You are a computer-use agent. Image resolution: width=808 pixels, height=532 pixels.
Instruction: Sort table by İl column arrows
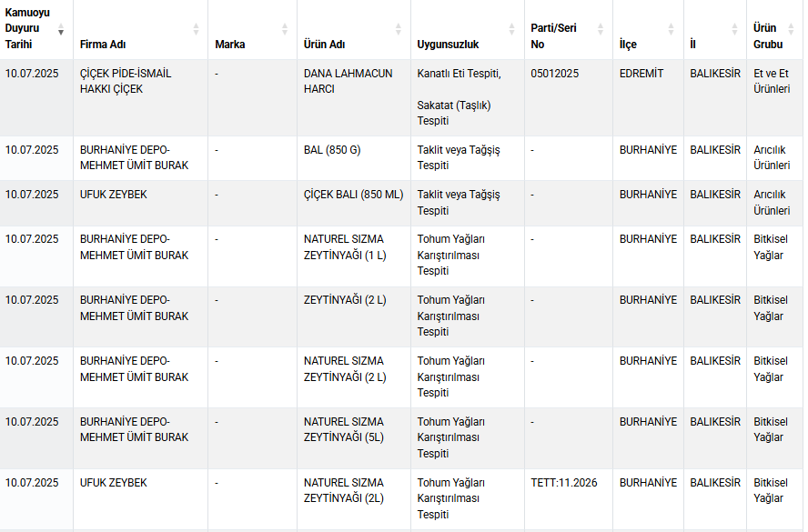(x=735, y=29)
